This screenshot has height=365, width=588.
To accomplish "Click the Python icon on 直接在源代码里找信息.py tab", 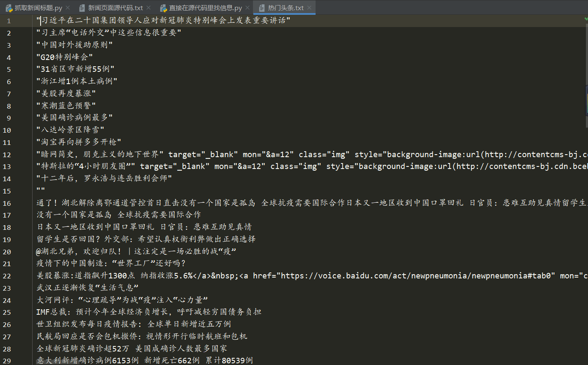I will 163,8.
